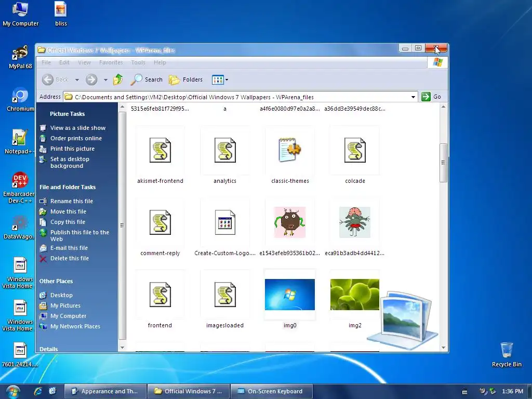Click the file list scroll-down arrow
This screenshot has height=399, width=532.
tap(443, 348)
